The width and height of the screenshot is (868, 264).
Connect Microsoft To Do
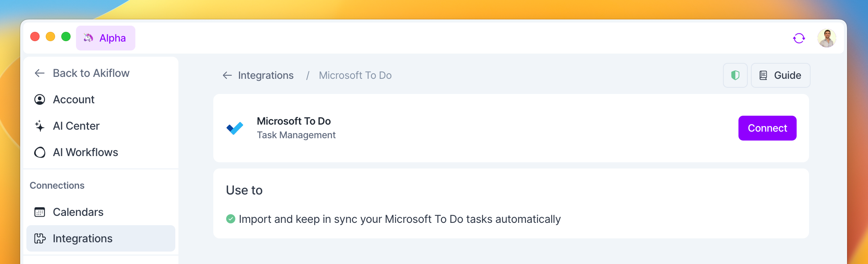767,128
